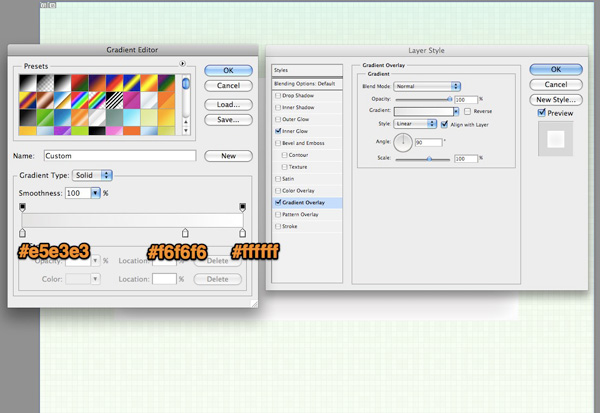
Task: Select the right opacity stop above gradient
Action: tap(243, 207)
